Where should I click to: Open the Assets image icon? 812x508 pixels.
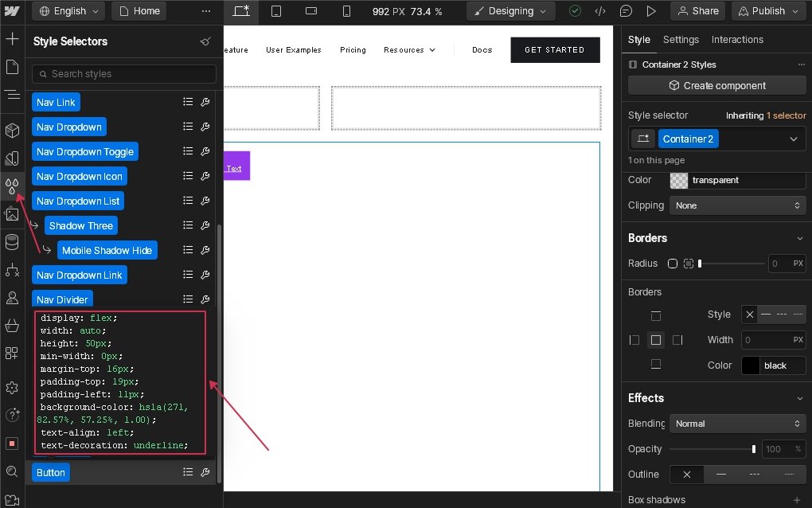tap(12, 213)
